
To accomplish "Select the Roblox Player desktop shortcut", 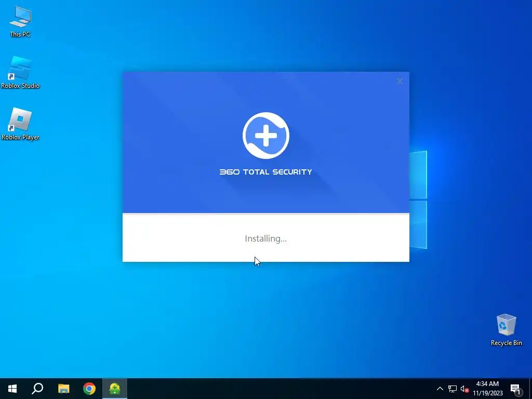I will coord(20,124).
